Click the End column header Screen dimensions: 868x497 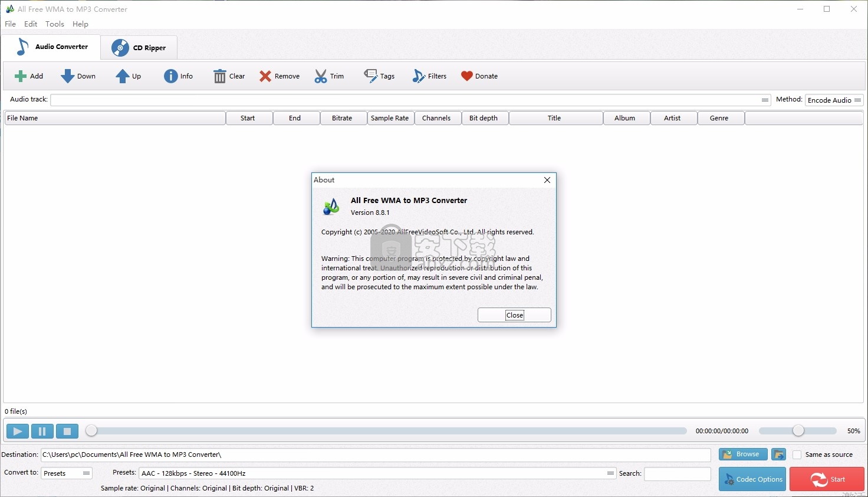(297, 118)
